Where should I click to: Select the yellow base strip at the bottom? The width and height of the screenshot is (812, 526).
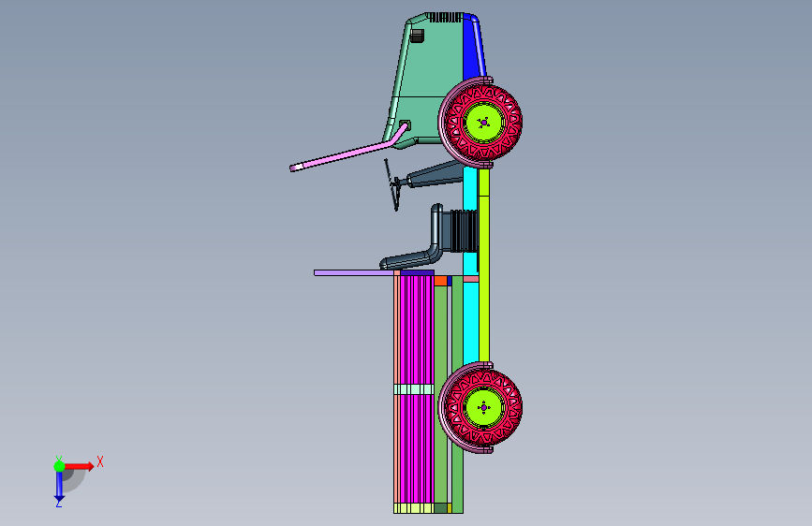(x=413, y=508)
